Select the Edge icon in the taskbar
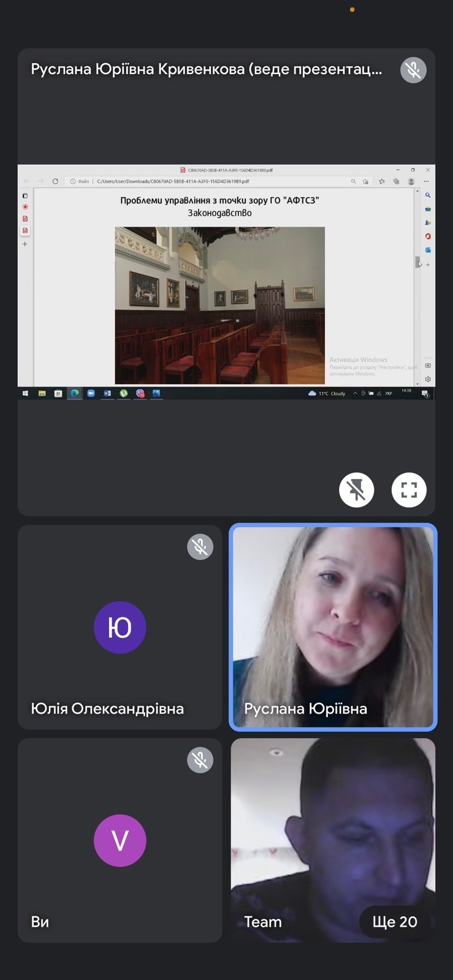The image size is (453, 980). click(x=75, y=393)
